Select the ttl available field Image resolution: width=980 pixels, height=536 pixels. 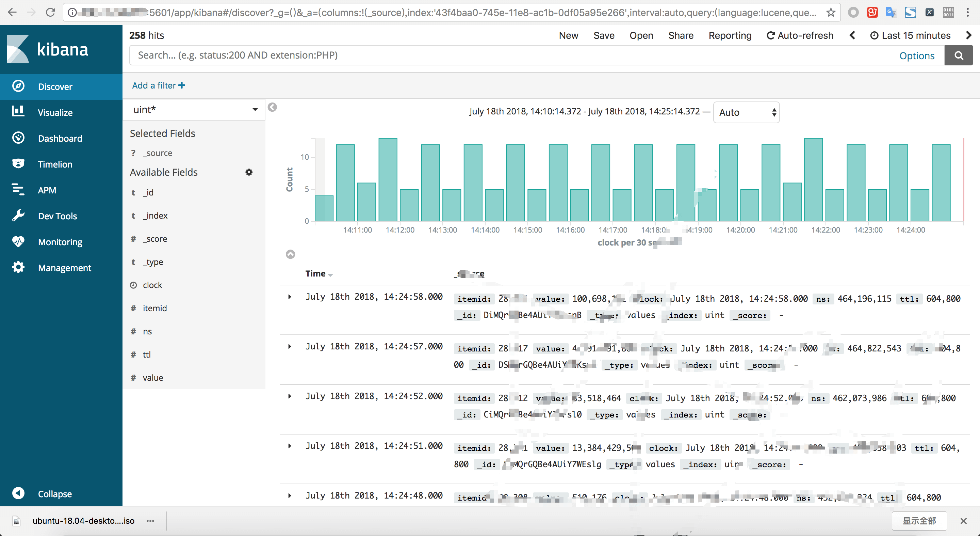click(147, 354)
